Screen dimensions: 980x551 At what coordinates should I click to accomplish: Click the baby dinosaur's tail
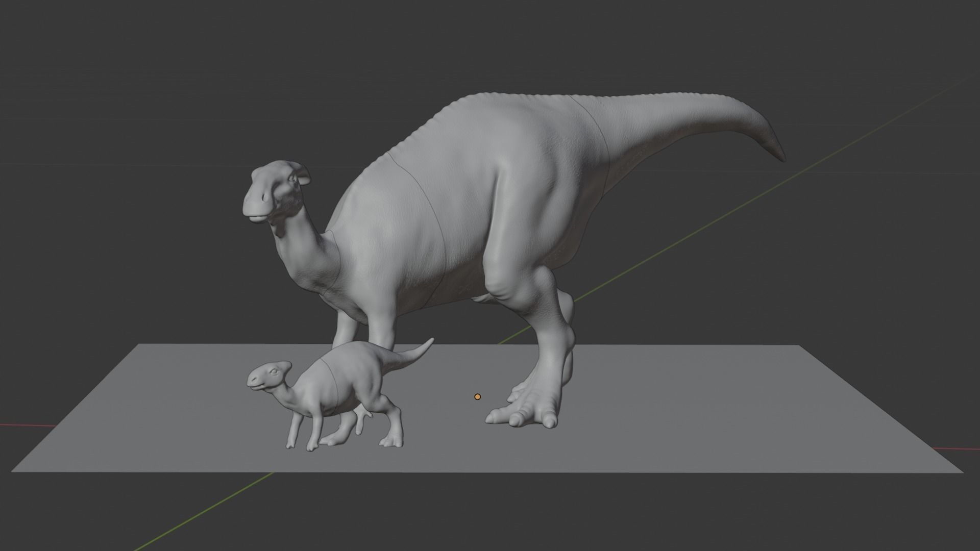pyautogui.click(x=413, y=353)
